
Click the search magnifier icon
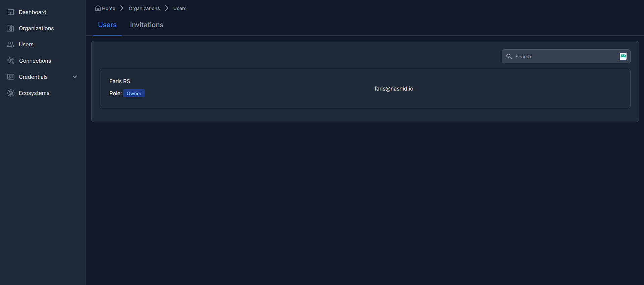(x=509, y=56)
